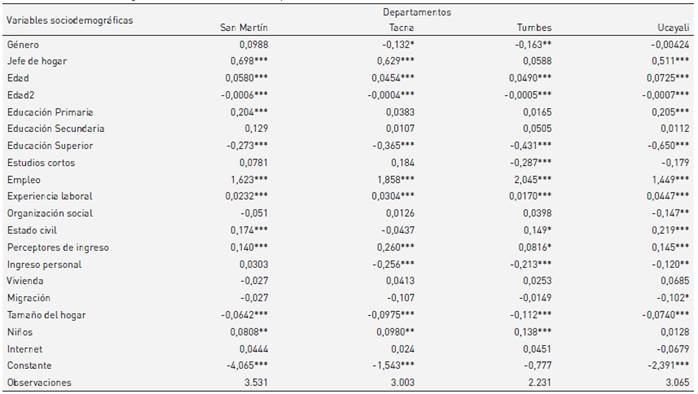Click the Departamentos column group header
Screen dimensions: 698x394
coord(417,12)
